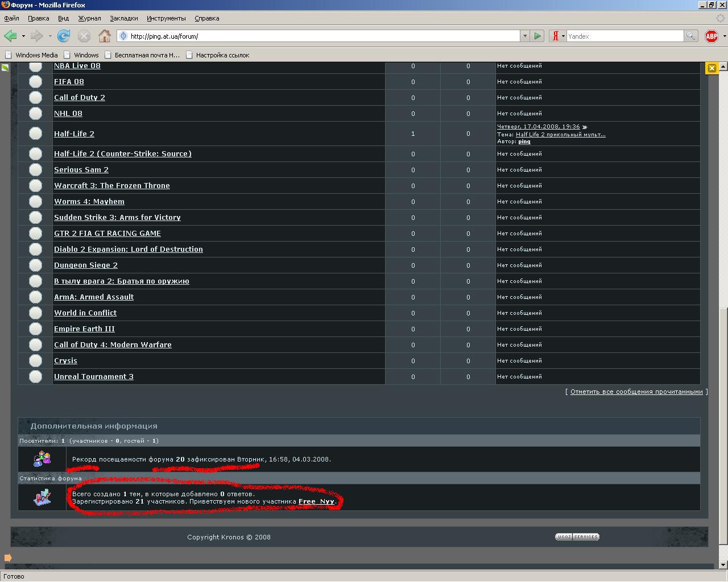The image size is (728, 582).
Task: Click the forum statistics chart icon
Action: (42, 497)
